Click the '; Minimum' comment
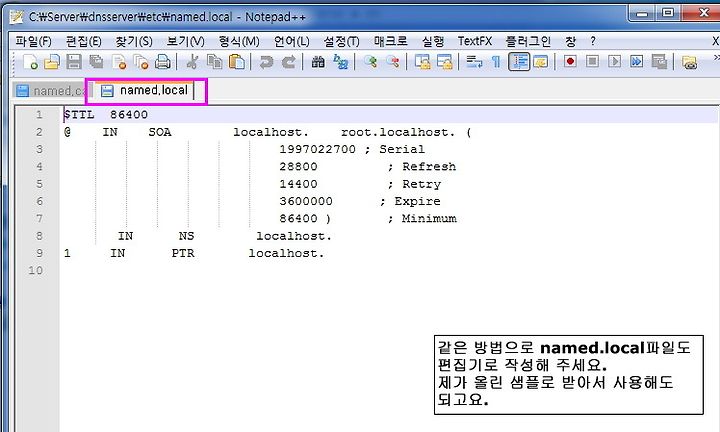 (x=422, y=219)
